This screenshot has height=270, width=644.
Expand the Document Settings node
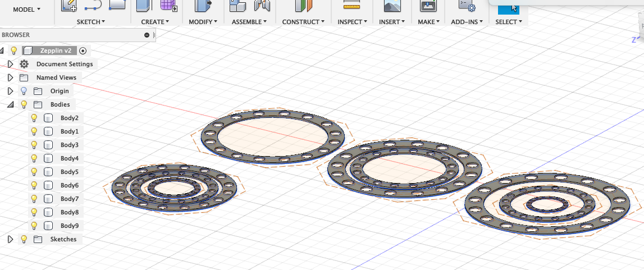tap(11, 64)
